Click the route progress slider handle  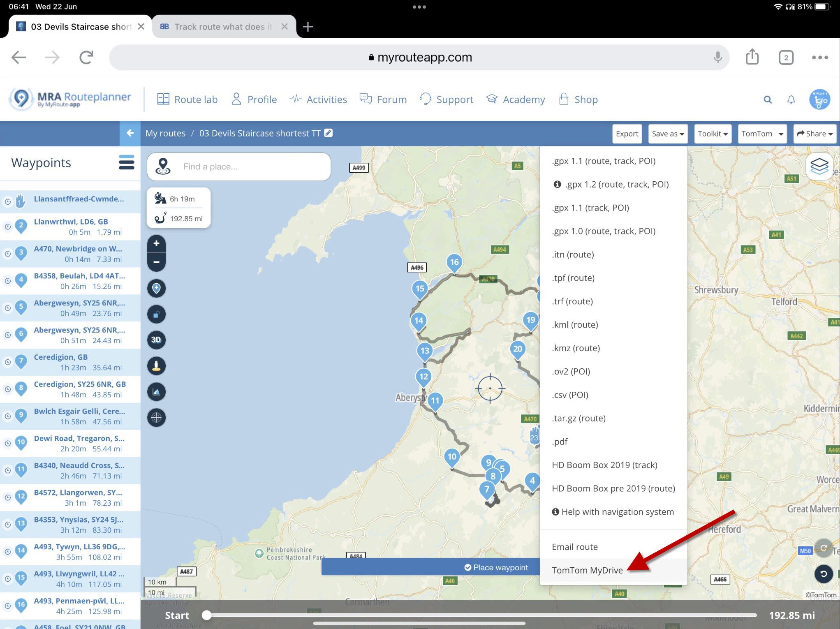(x=206, y=615)
